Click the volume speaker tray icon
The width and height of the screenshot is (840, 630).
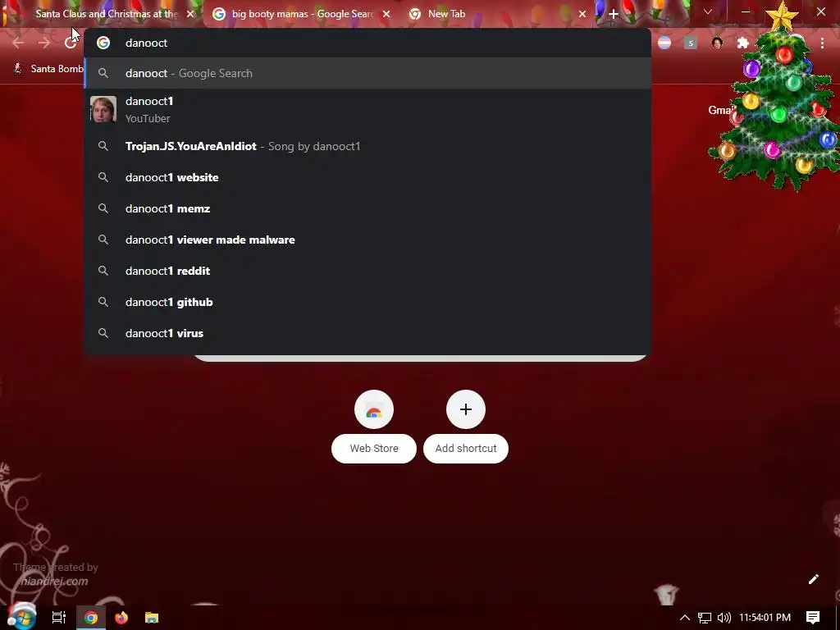[724, 618]
